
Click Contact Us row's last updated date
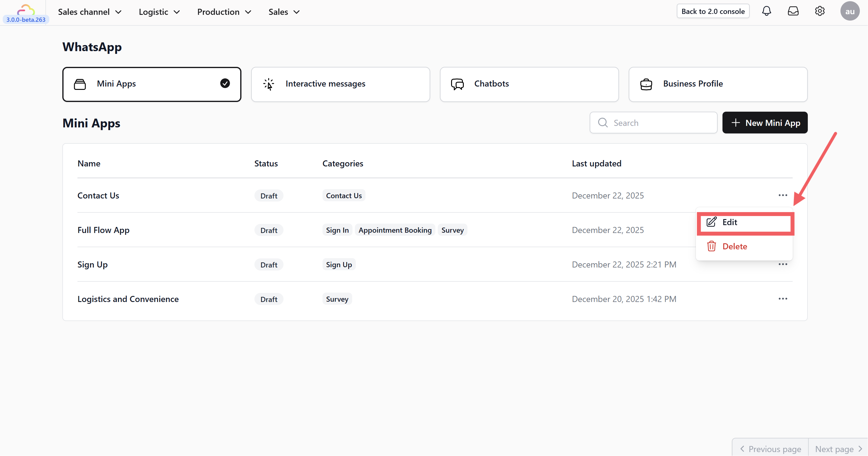(608, 195)
